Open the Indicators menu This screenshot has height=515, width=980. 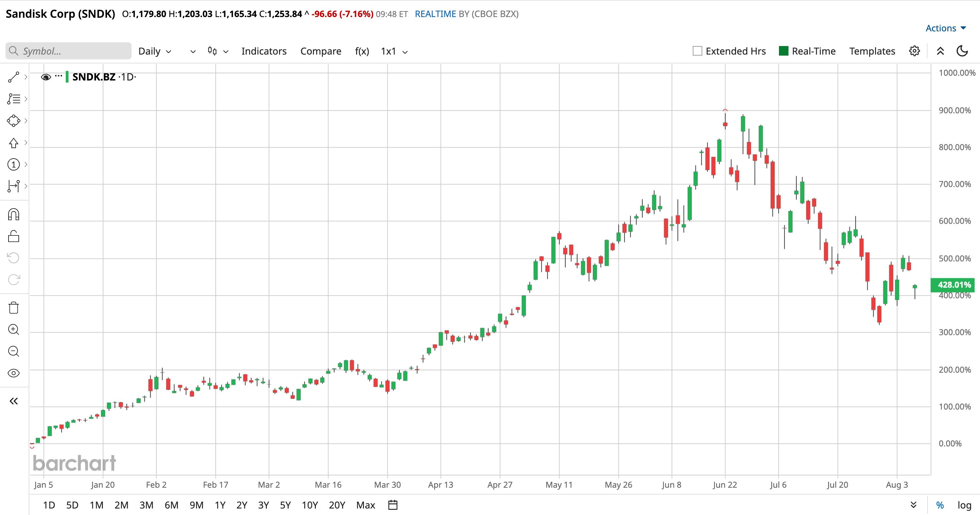264,51
